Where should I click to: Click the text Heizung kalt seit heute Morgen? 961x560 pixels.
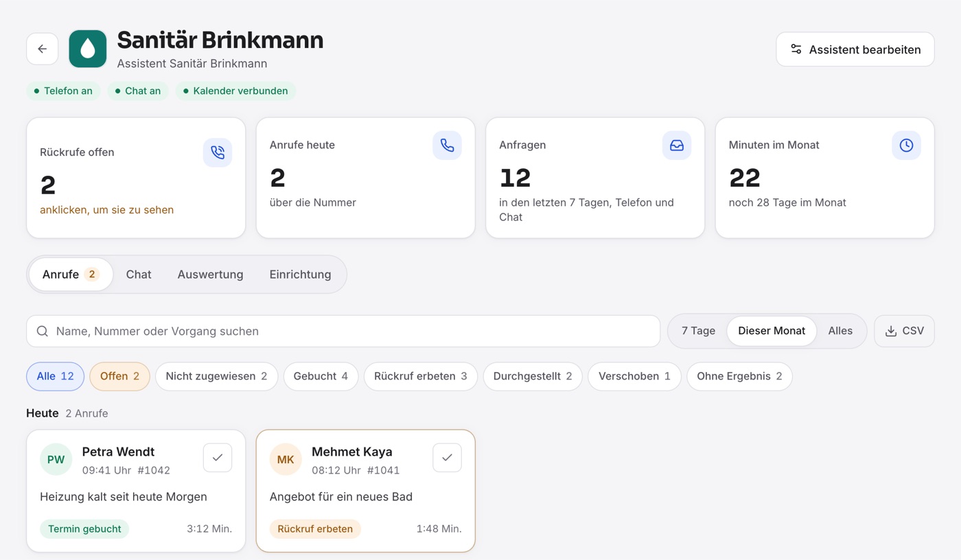pyautogui.click(x=124, y=497)
